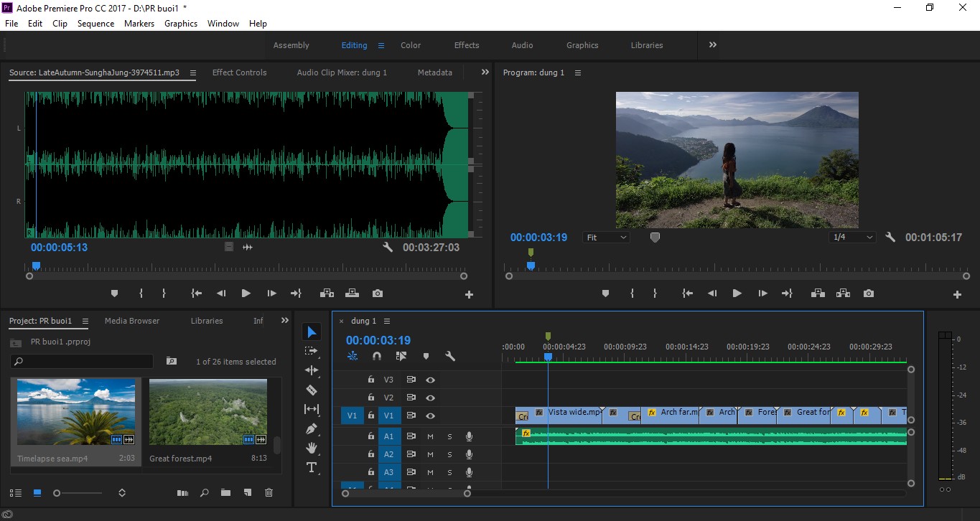The image size is (980, 521).
Task: Select Great forest.mp4 thumbnail
Action: tap(208, 412)
